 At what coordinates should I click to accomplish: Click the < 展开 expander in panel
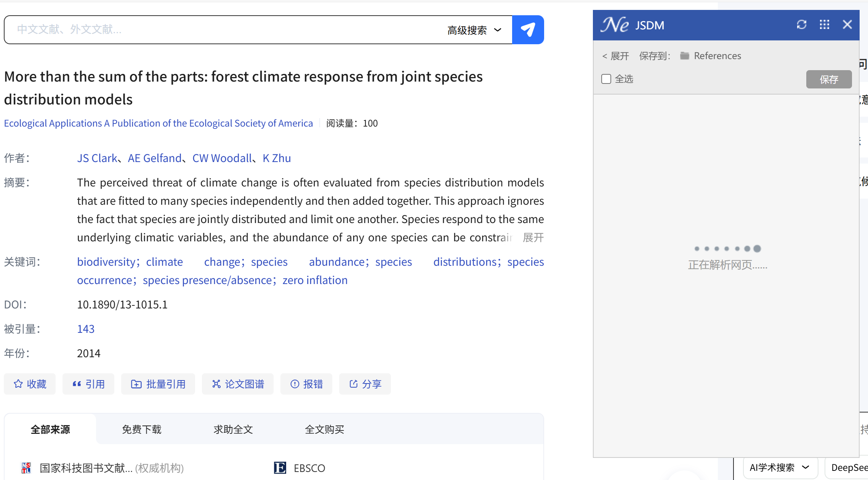click(x=615, y=56)
